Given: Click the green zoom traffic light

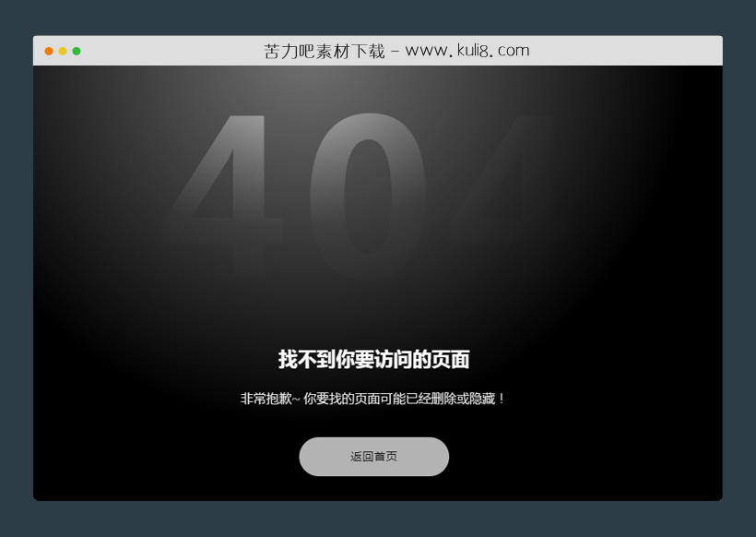Looking at the screenshot, I should 76,51.
